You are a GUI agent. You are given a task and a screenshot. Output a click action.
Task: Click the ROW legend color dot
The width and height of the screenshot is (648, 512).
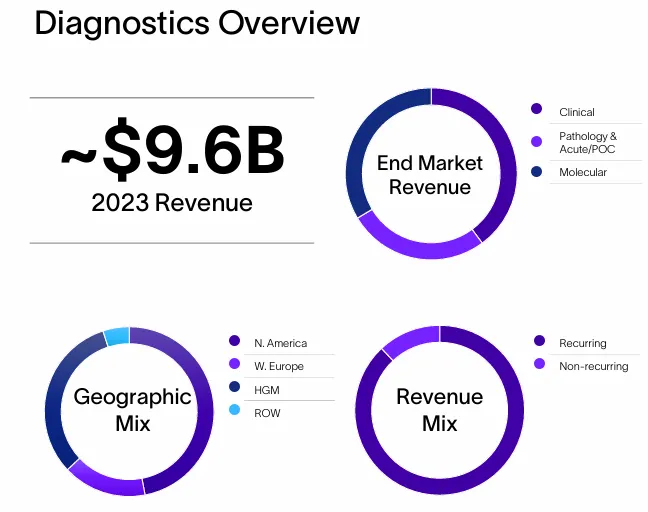point(234,410)
